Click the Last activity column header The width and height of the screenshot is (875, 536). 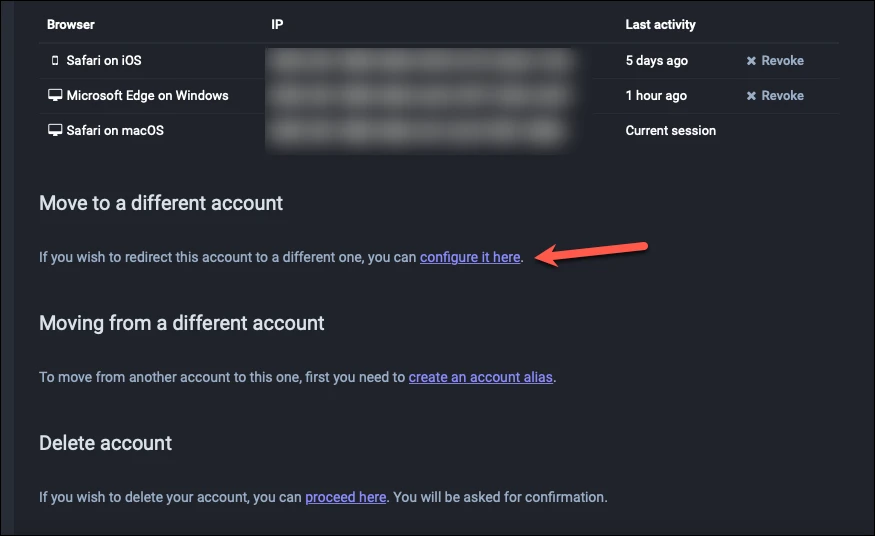[x=660, y=25]
